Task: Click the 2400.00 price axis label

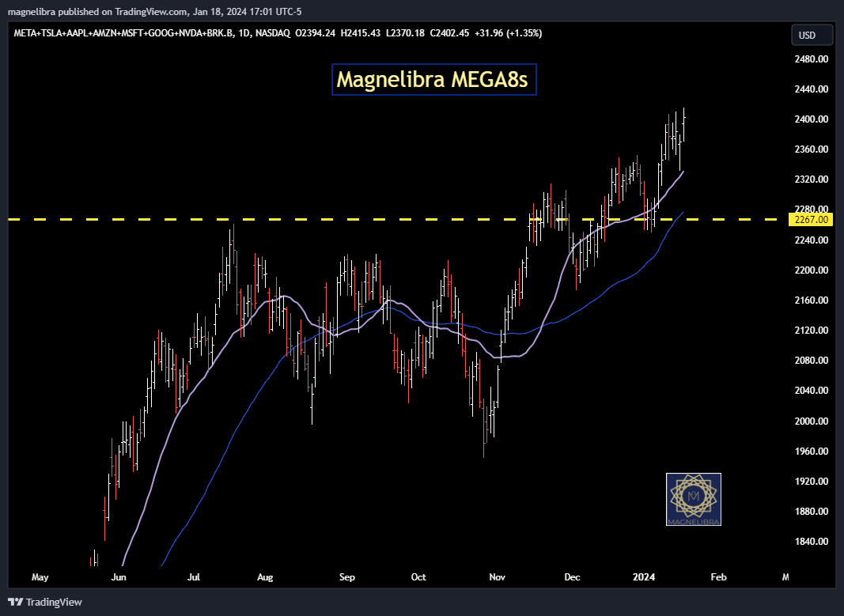Action: pyautogui.click(x=811, y=119)
